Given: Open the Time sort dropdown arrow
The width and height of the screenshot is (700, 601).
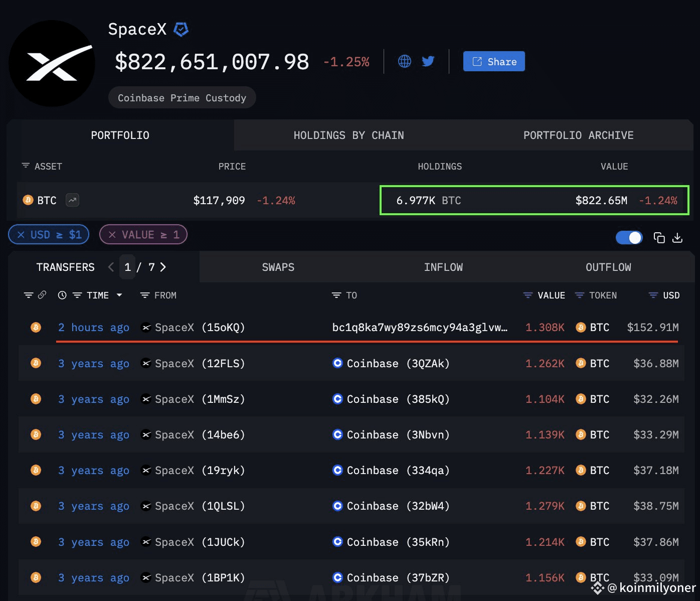Looking at the screenshot, I should (x=119, y=295).
